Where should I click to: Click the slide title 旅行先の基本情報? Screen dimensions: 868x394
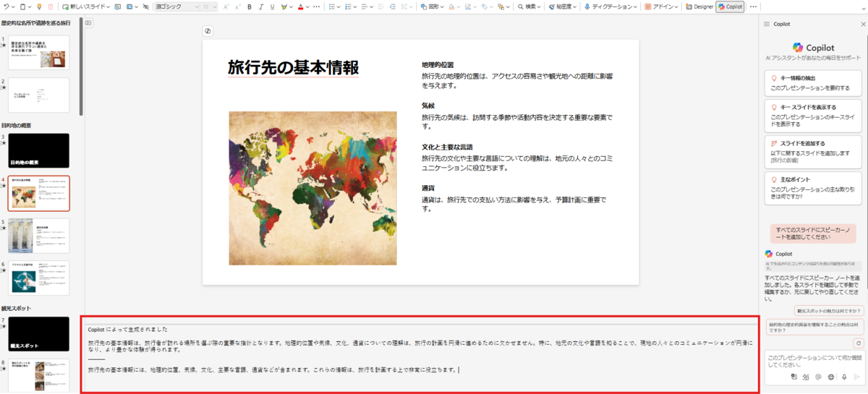(x=293, y=67)
